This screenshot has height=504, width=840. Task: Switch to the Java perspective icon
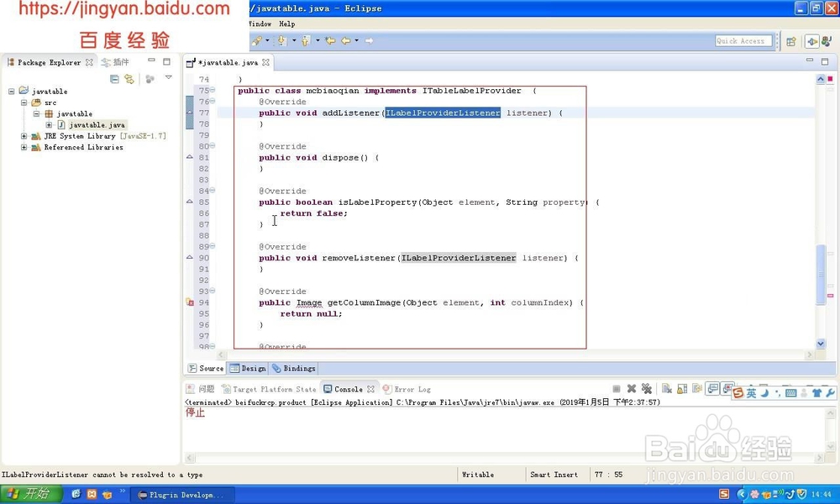pos(826,41)
